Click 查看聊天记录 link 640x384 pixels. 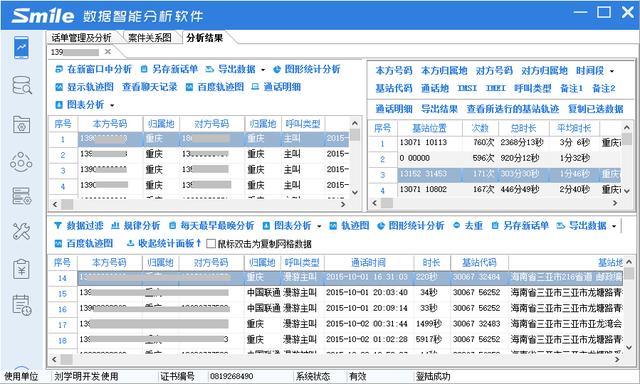149,87
